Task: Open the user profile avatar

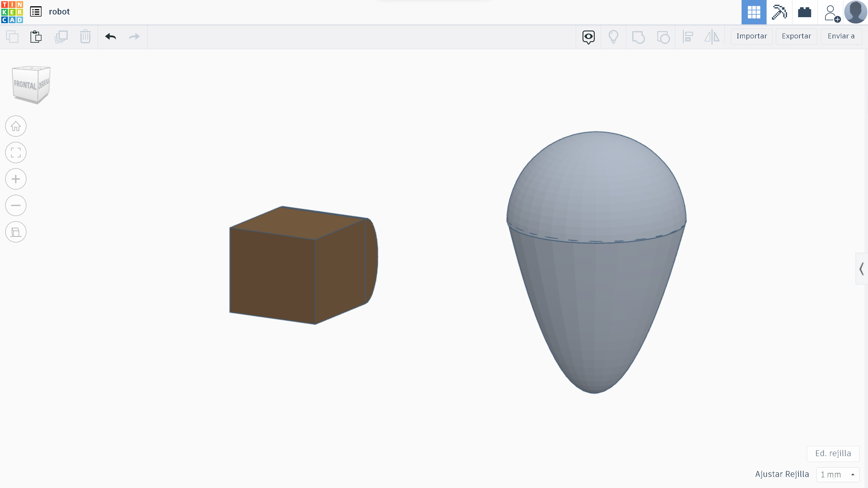Action: (856, 12)
